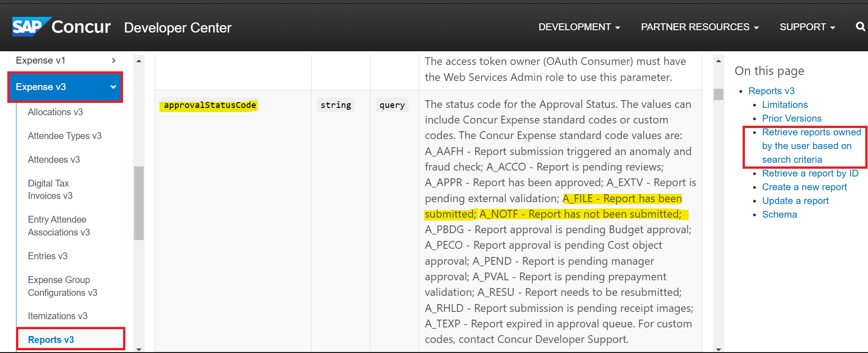Open the Partner Resources dropdown menu
The height and width of the screenshot is (353, 868).
pyautogui.click(x=699, y=27)
